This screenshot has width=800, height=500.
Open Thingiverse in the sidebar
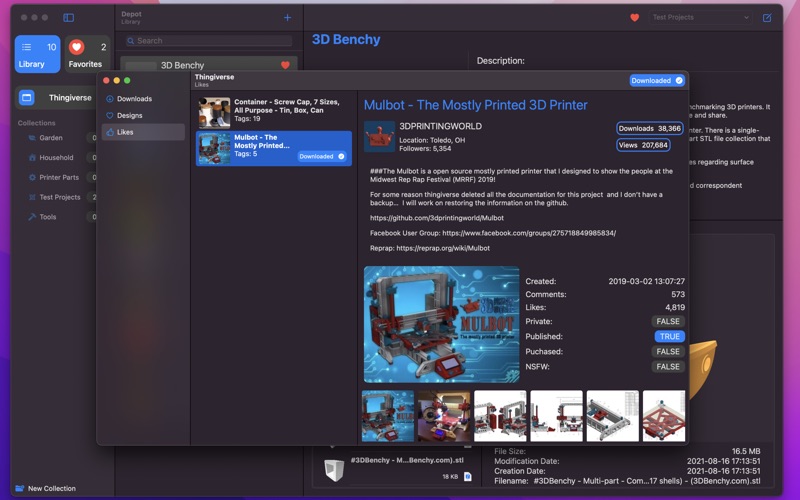56,97
